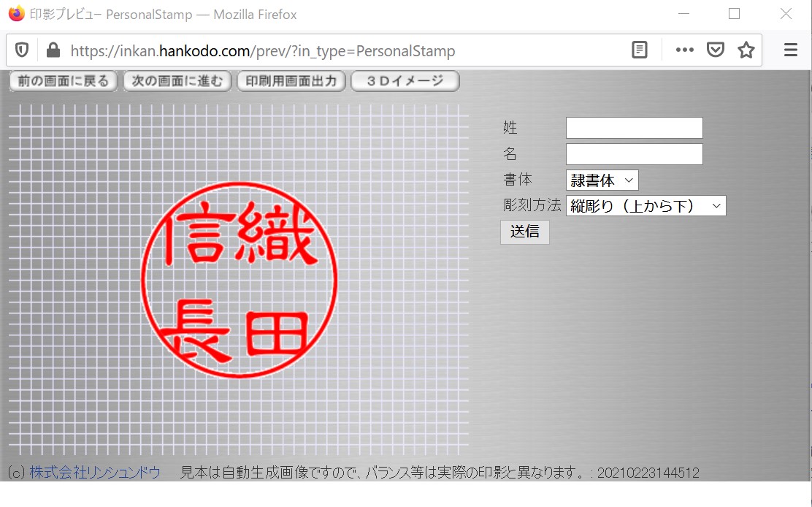Click the Firefox logo in title bar
The width and height of the screenshot is (812, 507).
tap(16, 14)
